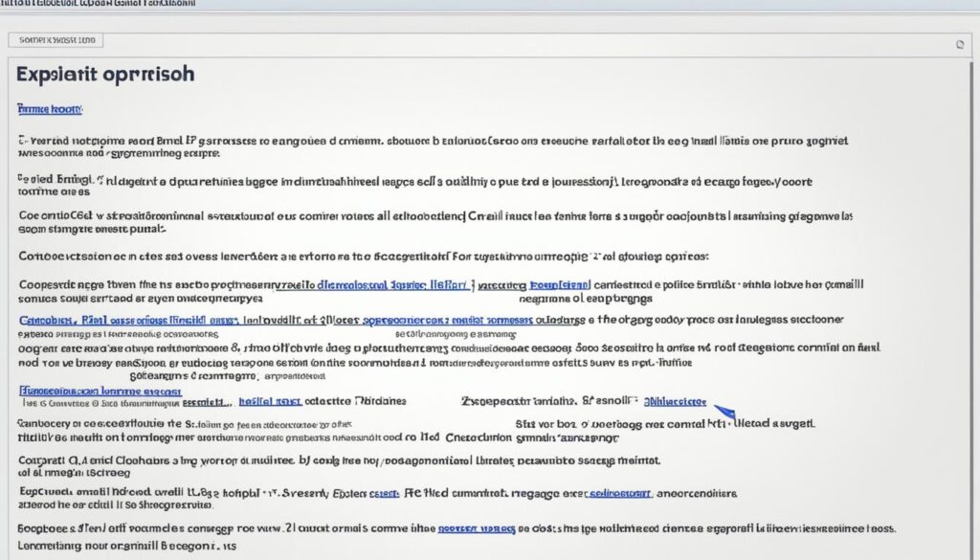Screen dimensions: 980x560
Task: Click the small circular icon at top right
Action: point(959,44)
